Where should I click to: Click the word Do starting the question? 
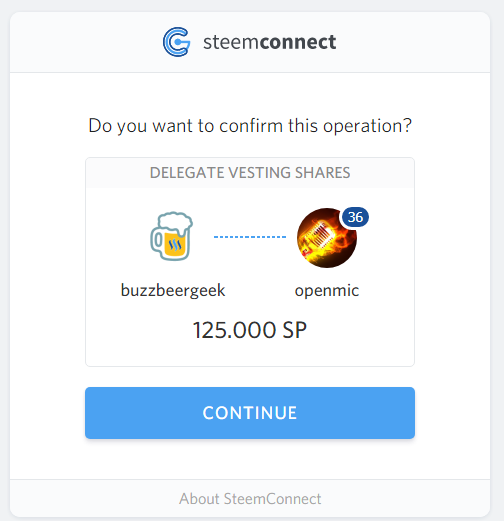100,126
